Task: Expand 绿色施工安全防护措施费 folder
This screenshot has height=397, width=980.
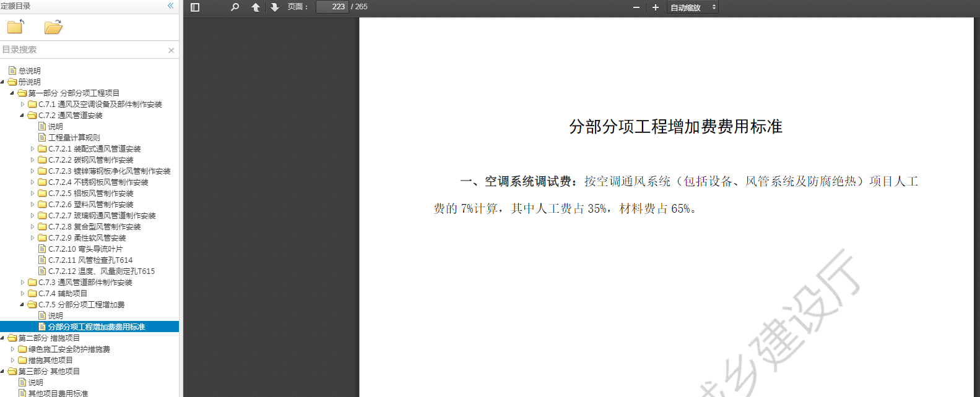Action: [12, 349]
